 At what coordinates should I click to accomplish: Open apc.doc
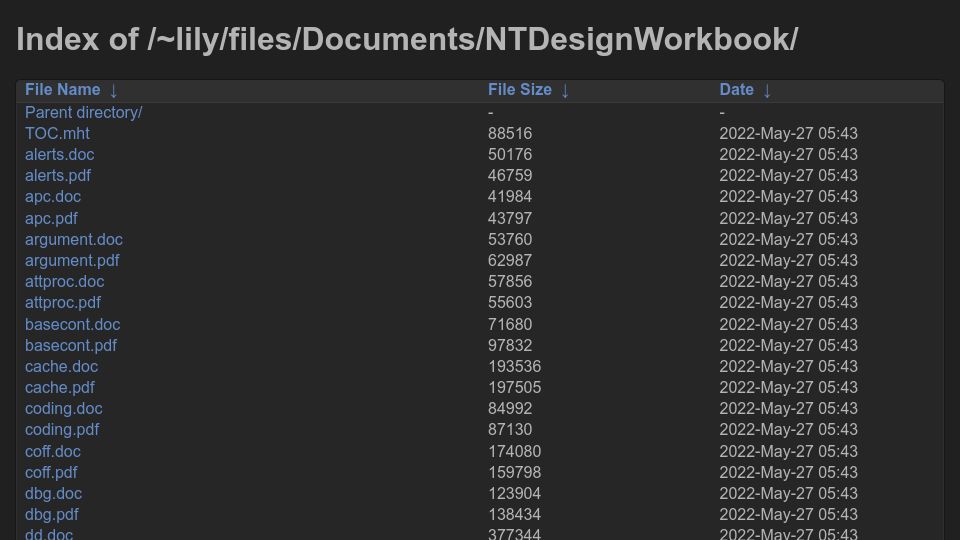(53, 197)
